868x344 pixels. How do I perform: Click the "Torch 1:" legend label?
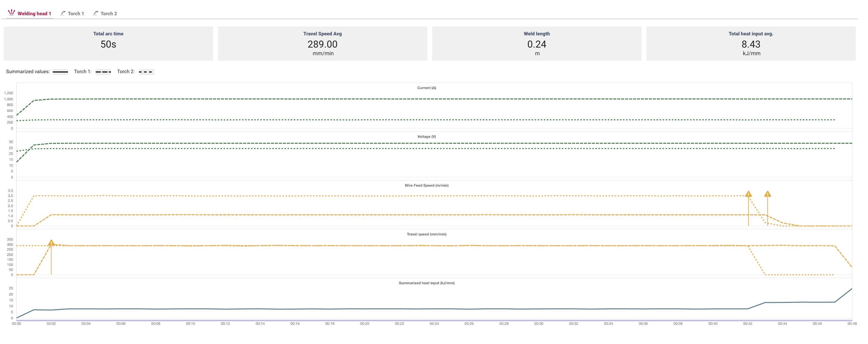tap(83, 71)
